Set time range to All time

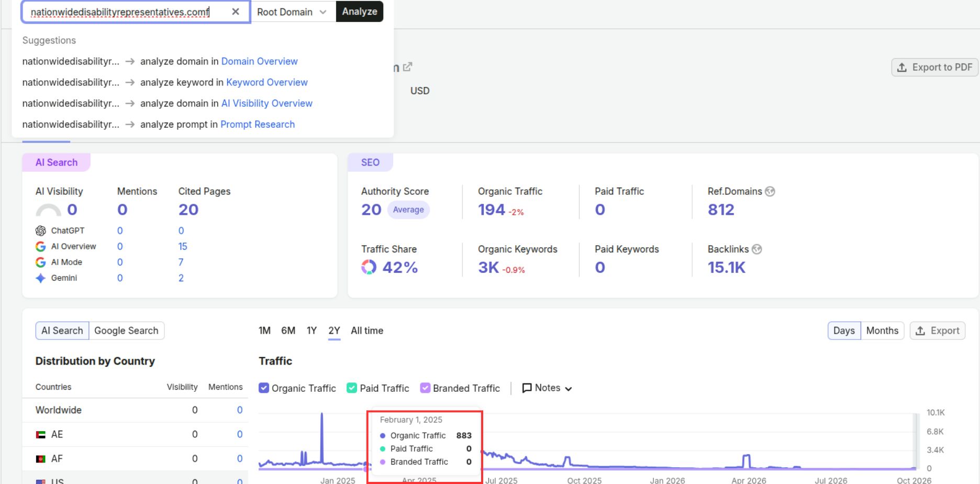tap(367, 331)
